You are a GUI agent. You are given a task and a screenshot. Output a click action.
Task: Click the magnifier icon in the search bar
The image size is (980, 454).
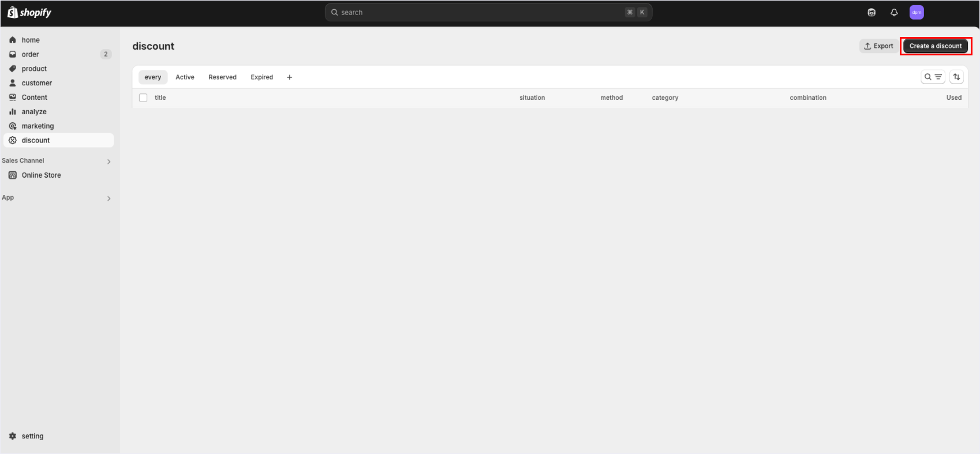334,12
